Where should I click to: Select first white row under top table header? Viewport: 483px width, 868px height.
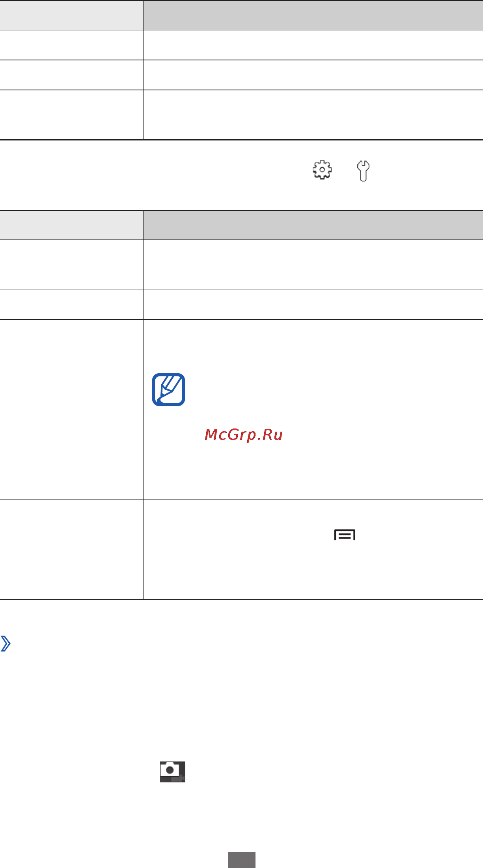point(241,45)
